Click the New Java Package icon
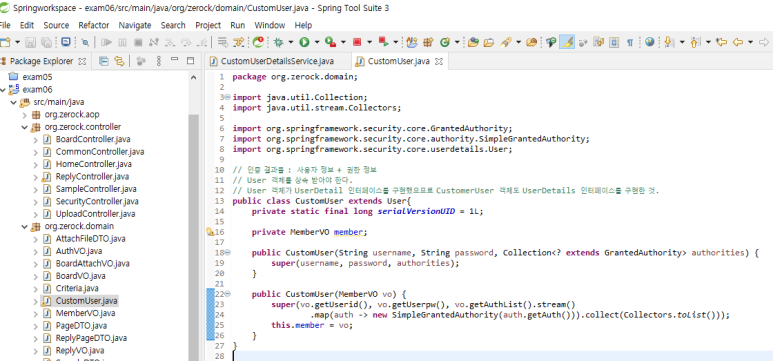The height and width of the screenshot is (361, 773). pos(428,42)
